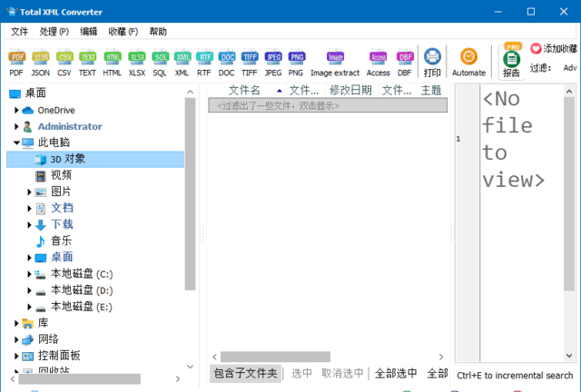This screenshot has width=581, height=392.
Task: Select the 视频 folder
Action: coord(61,175)
